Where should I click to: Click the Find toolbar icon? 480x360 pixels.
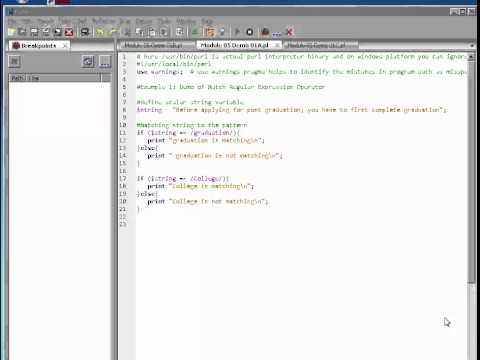pyautogui.click(x=180, y=32)
